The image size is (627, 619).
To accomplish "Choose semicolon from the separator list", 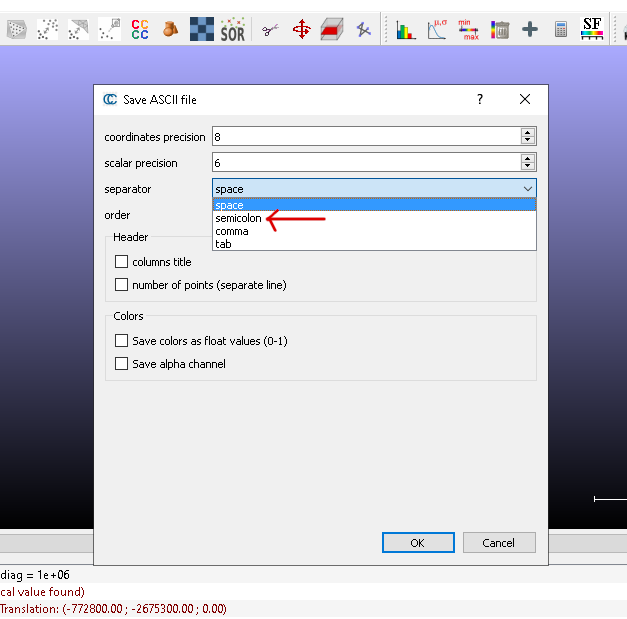I will click(x=238, y=218).
